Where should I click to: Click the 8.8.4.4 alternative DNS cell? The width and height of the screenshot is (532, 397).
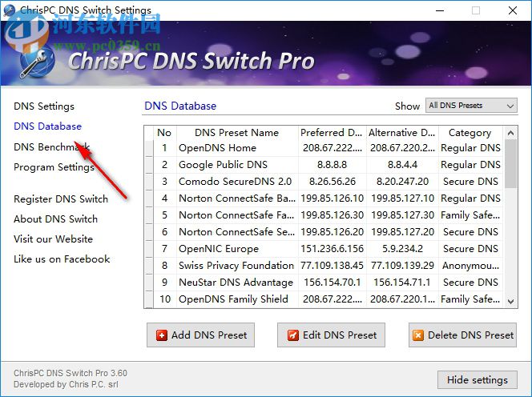[402, 165]
